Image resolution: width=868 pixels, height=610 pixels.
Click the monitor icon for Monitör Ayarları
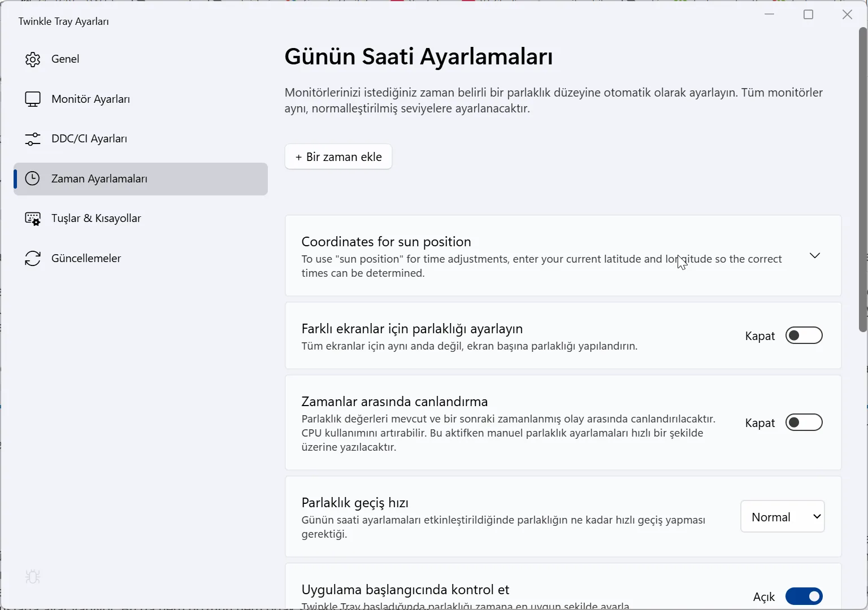33,99
